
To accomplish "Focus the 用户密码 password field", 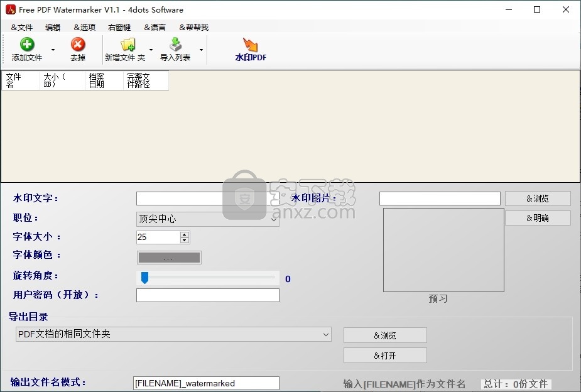I will click(207, 295).
